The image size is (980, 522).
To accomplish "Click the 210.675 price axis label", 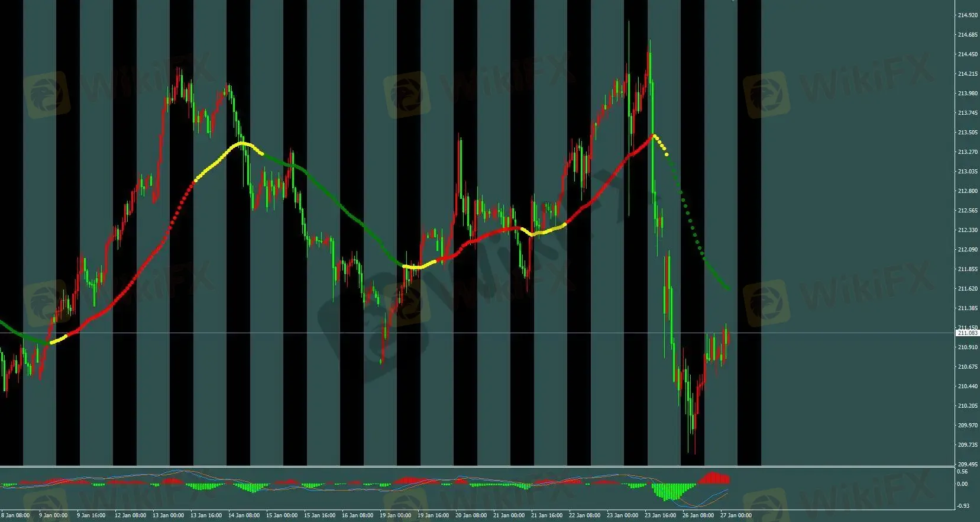I will pyautogui.click(x=968, y=367).
